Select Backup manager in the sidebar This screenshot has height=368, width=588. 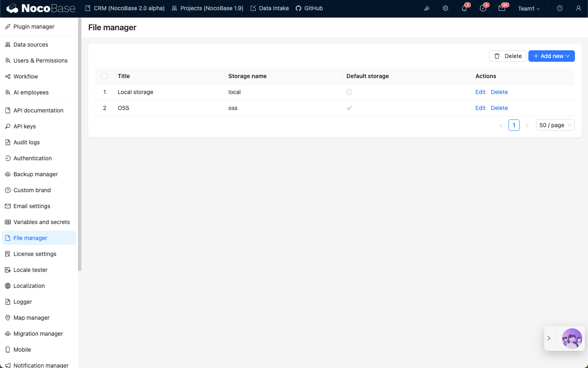click(x=36, y=174)
